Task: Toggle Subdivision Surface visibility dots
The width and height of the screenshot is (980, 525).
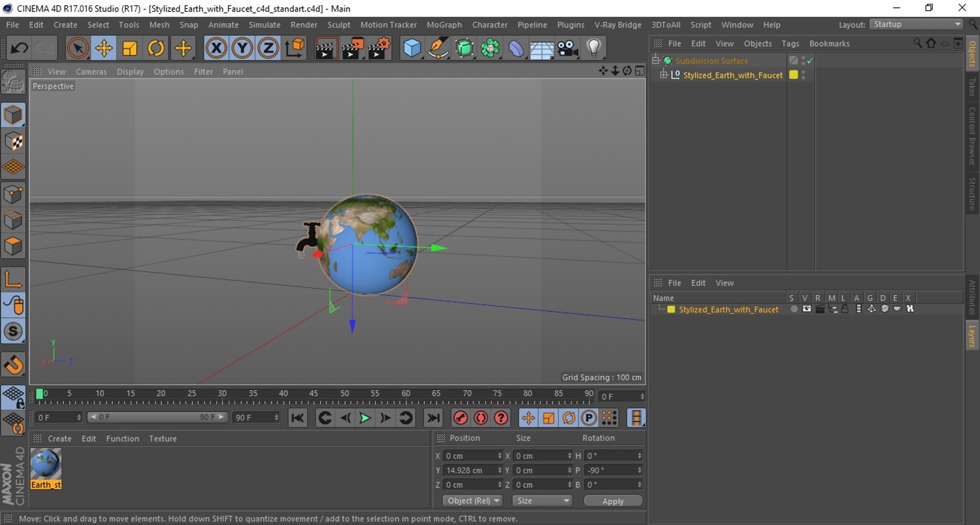Action: pos(803,61)
